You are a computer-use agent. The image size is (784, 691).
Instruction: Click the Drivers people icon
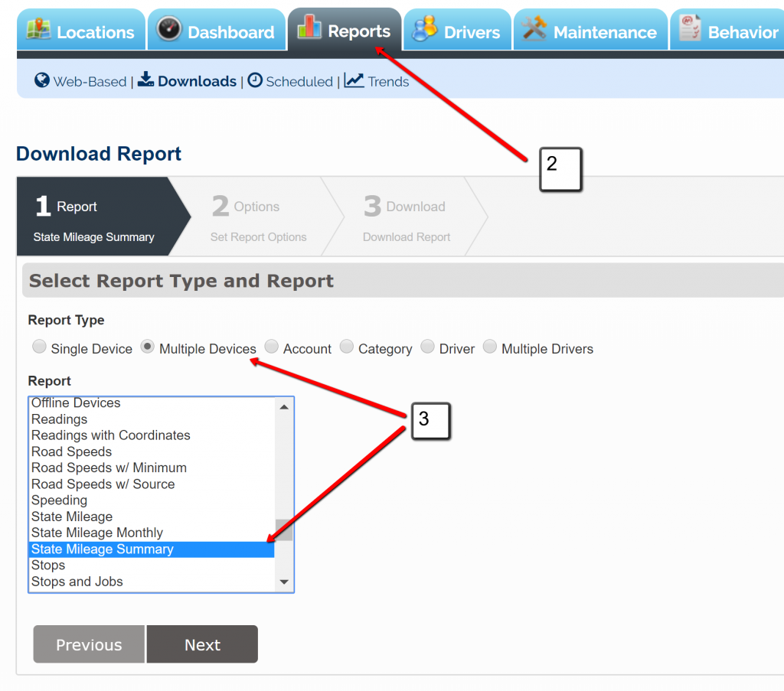point(424,28)
